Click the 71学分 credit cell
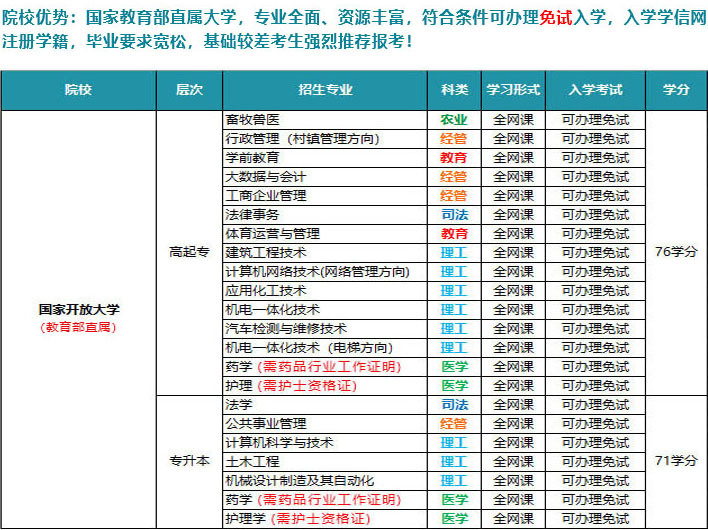This screenshot has width=708, height=530. tap(676, 461)
